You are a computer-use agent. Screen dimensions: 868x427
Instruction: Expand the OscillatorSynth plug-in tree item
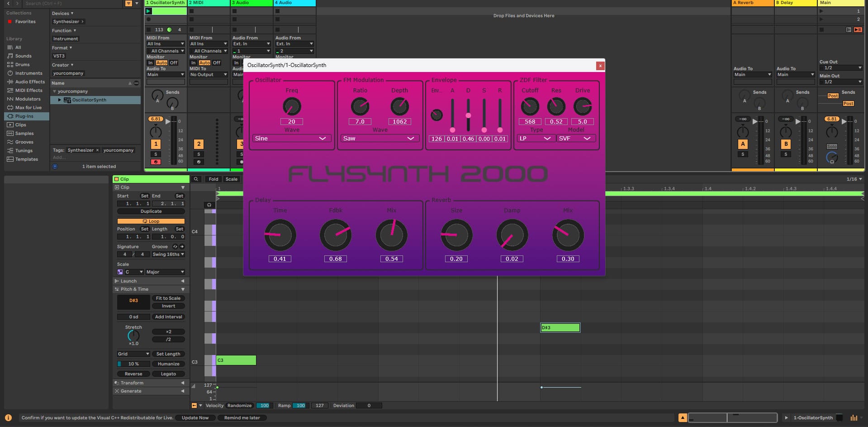59,100
